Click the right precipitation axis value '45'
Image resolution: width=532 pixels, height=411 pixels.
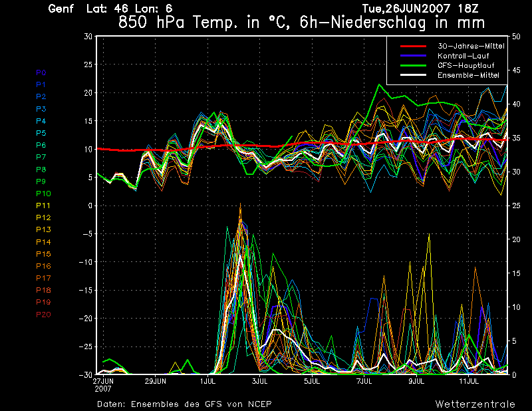click(516, 70)
